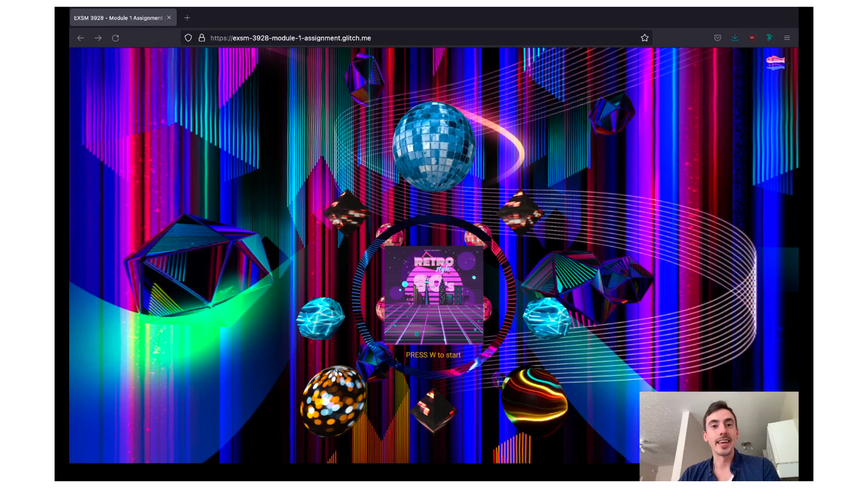Reload the page with the refresh icon
Image resolution: width=868 pixels, height=488 pixels.
tap(116, 38)
